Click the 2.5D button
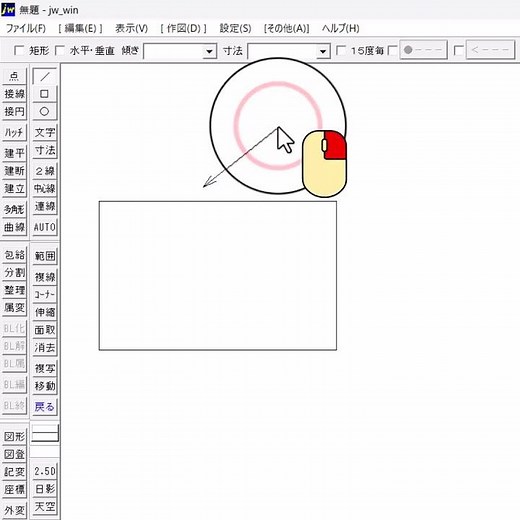 click(45, 471)
